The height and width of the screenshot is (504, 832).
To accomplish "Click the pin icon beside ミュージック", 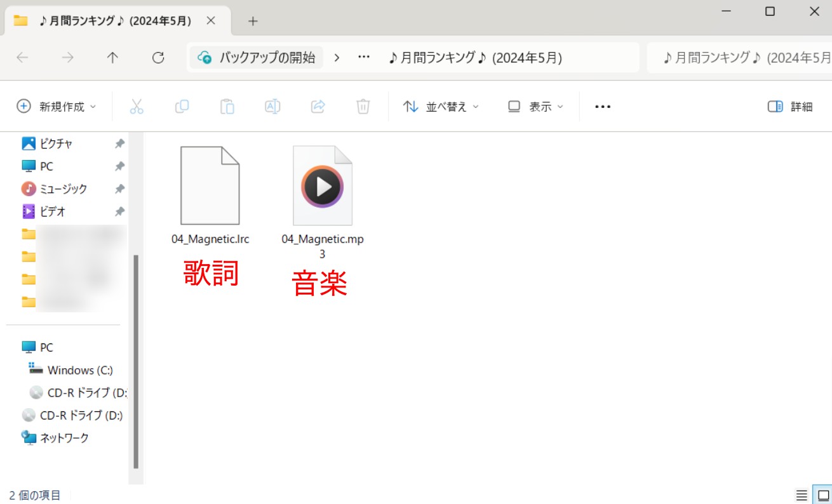I will click(119, 189).
